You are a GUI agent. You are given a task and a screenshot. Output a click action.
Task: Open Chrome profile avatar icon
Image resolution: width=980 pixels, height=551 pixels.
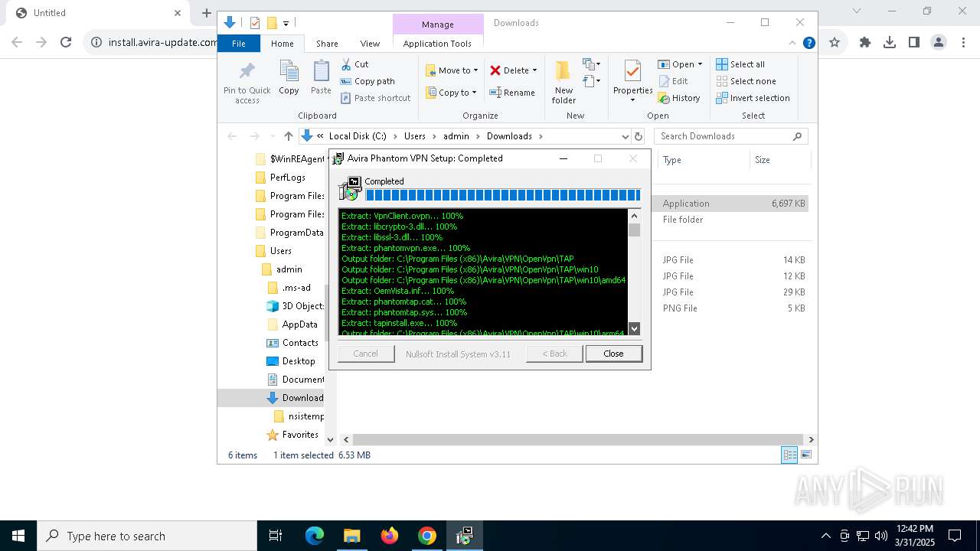tap(939, 42)
